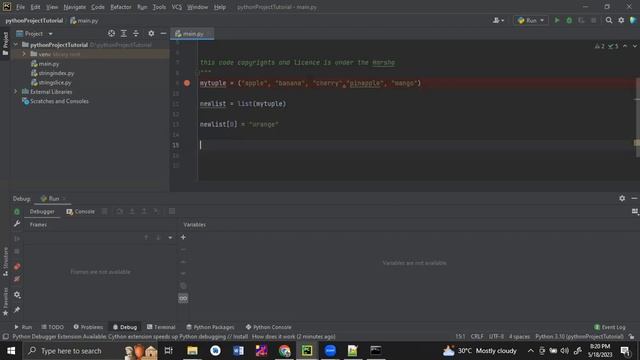Click the Python 3.10 interpreter selector
Viewport: 640px width, 360px height.
579,337
